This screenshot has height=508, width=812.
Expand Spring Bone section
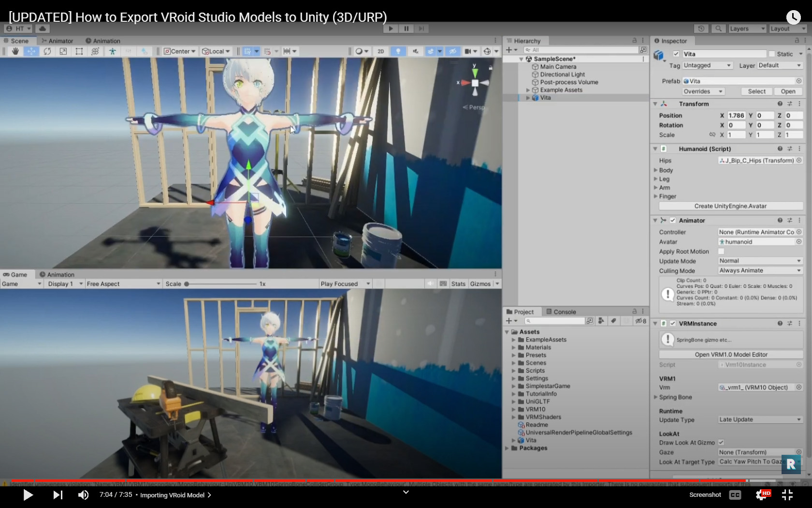656,397
